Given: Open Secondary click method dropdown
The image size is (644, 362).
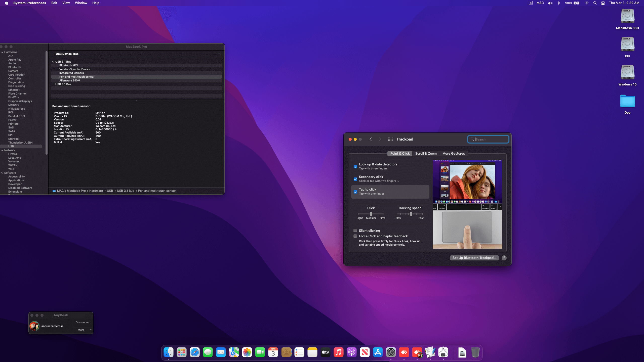Looking at the screenshot, I should click(x=379, y=181).
